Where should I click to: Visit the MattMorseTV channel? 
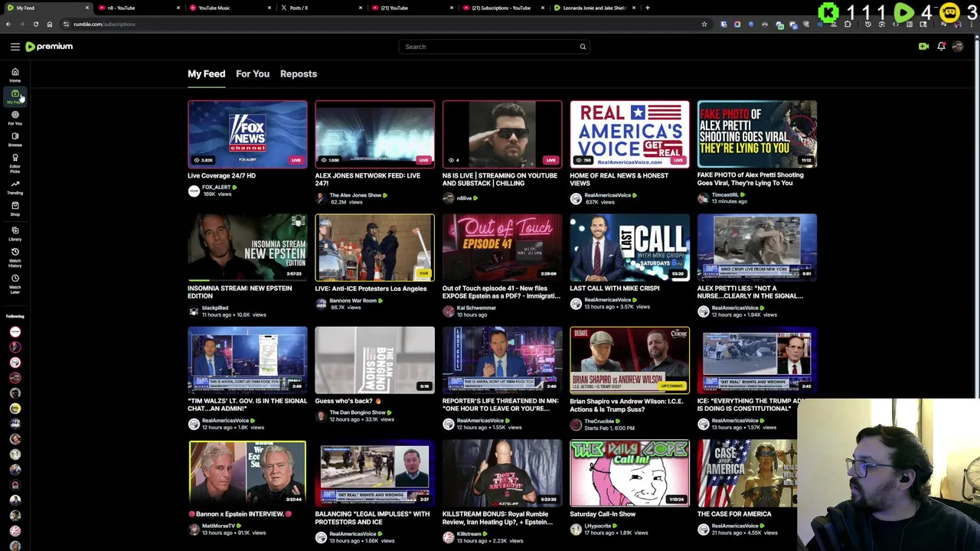coord(220,526)
